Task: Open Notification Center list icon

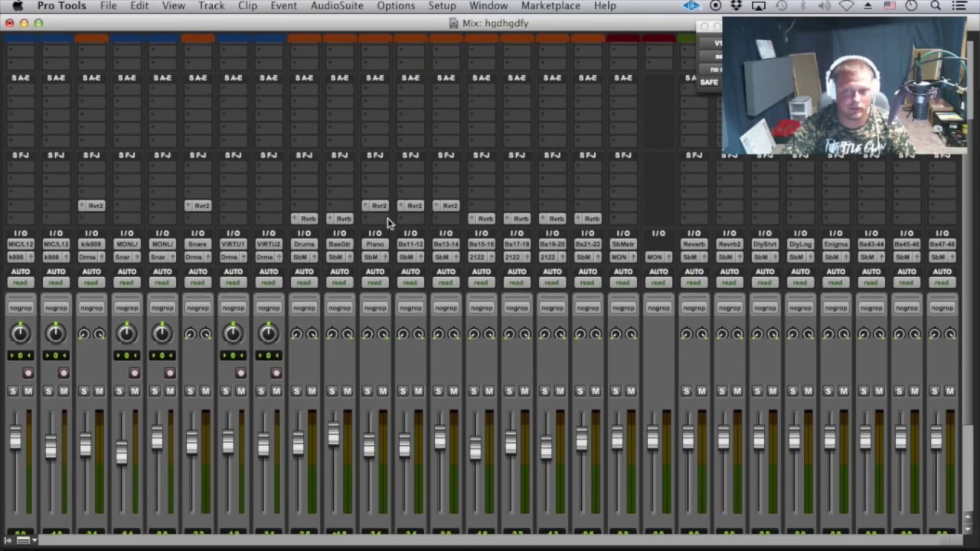Action: (959, 6)
